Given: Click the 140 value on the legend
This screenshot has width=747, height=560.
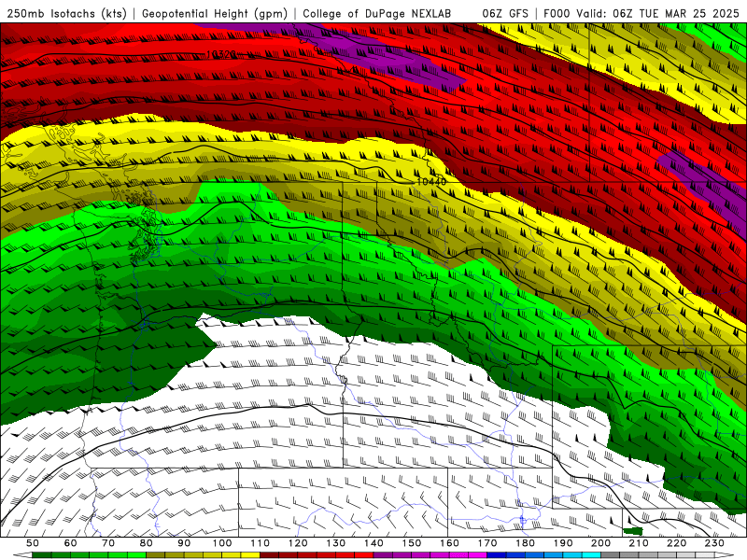Looking at the screenshot, I should (x=373, y=543).
